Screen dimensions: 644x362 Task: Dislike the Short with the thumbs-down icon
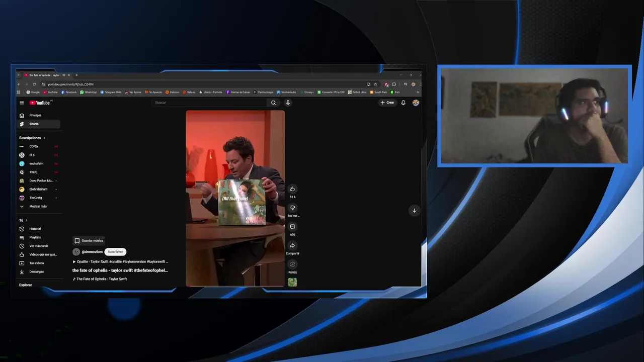point(292,208)
